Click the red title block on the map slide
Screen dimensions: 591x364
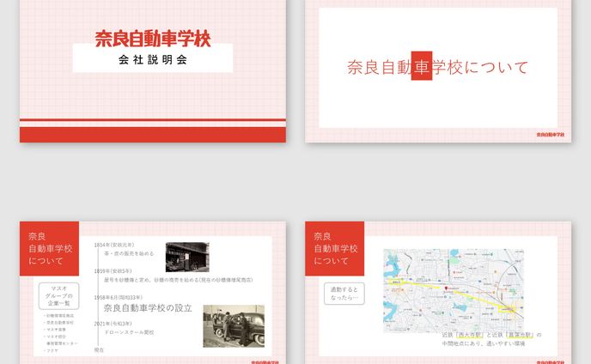[x=335, y=248]
